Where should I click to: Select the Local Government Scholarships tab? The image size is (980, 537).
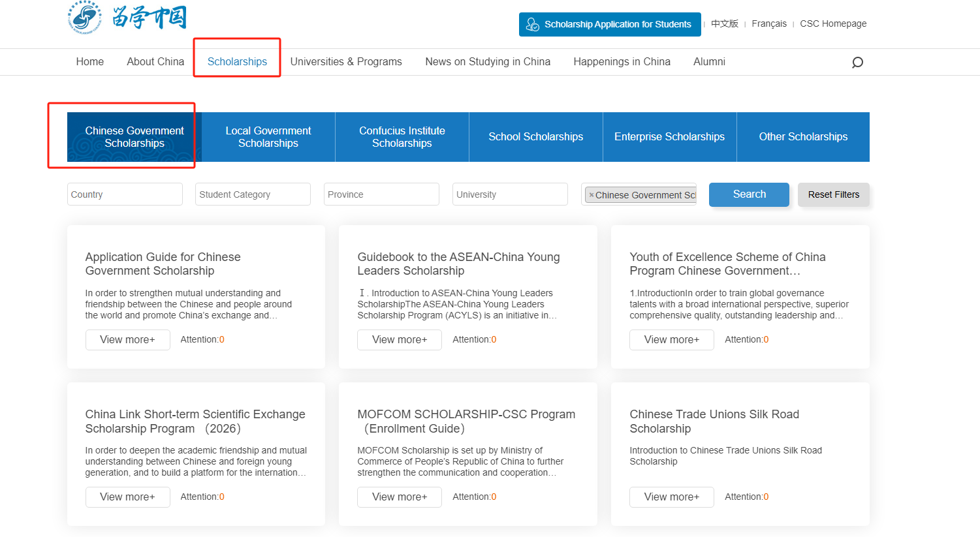coord(268,137)
